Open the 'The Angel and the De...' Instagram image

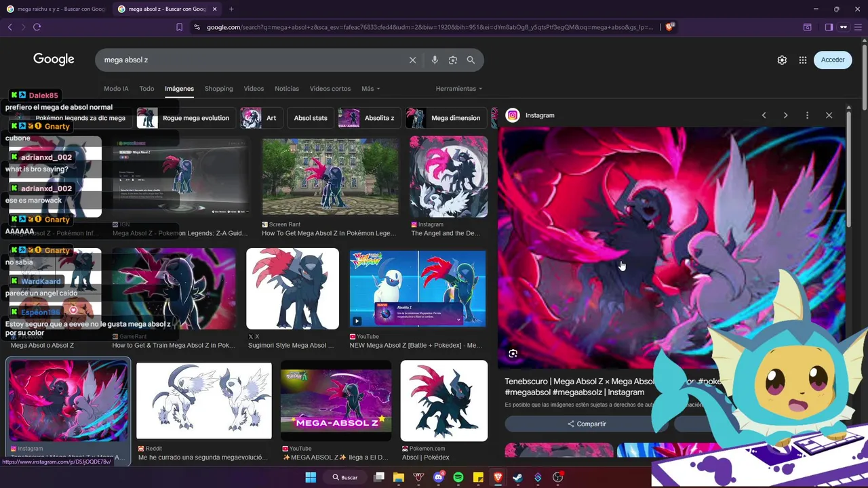pyautogui.click(x=448, y=178)
